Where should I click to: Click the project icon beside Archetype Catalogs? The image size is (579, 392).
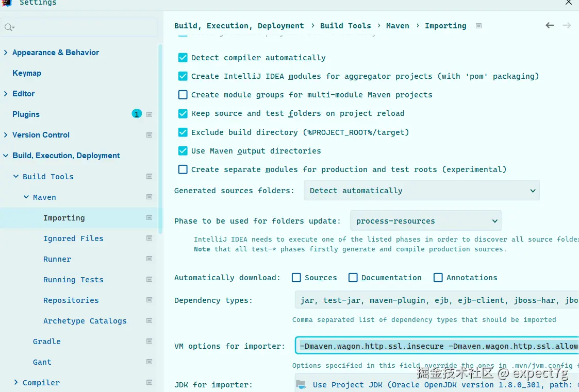click(149, 321)
